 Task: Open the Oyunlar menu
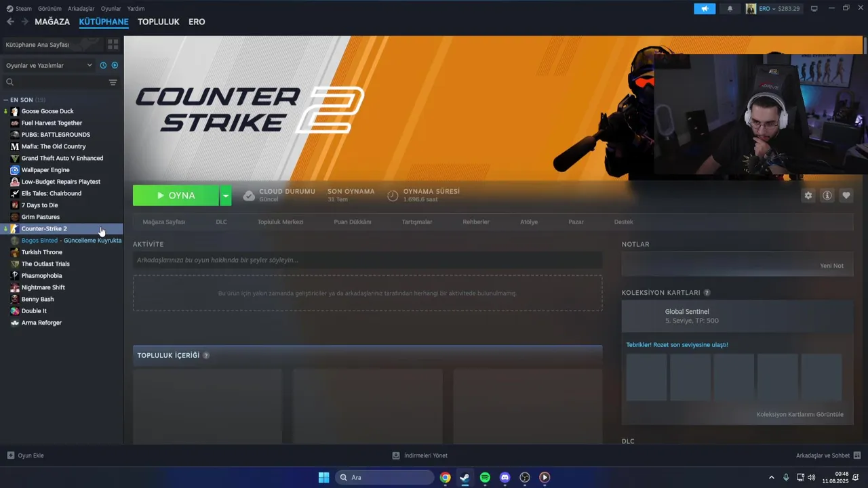pos(111,9)
